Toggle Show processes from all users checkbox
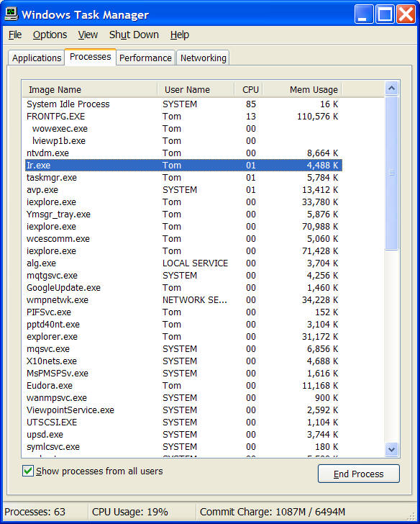 click(x=28, y=471)
